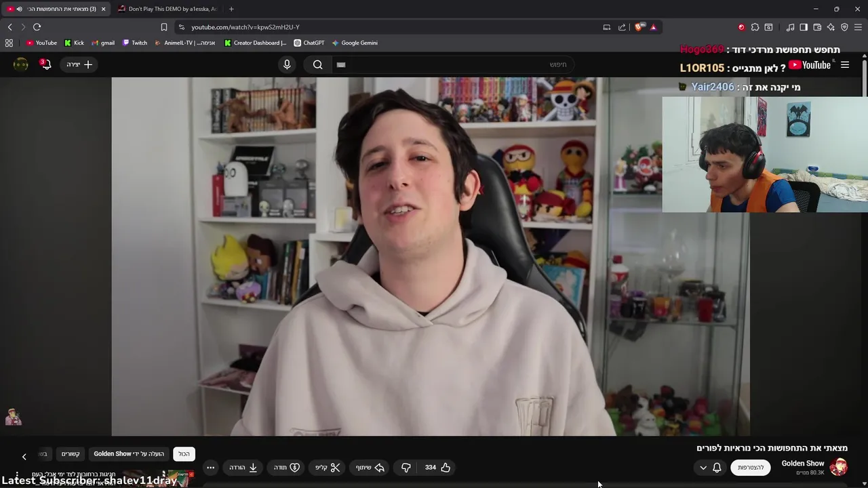
Task: Send thanks with the תודה button
Action: coord(287,468)
